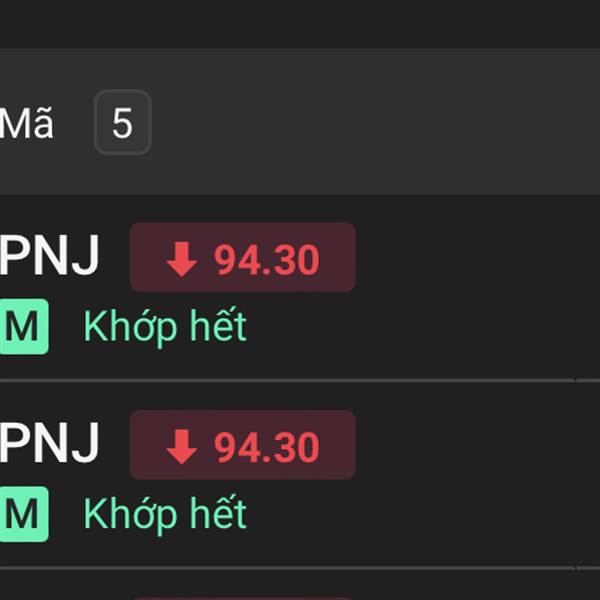This screenshot has width=600, height=600.
Task: Click the red down arrow in second PNJ badge
Action: pyautogui.click(x=182, y=447)
